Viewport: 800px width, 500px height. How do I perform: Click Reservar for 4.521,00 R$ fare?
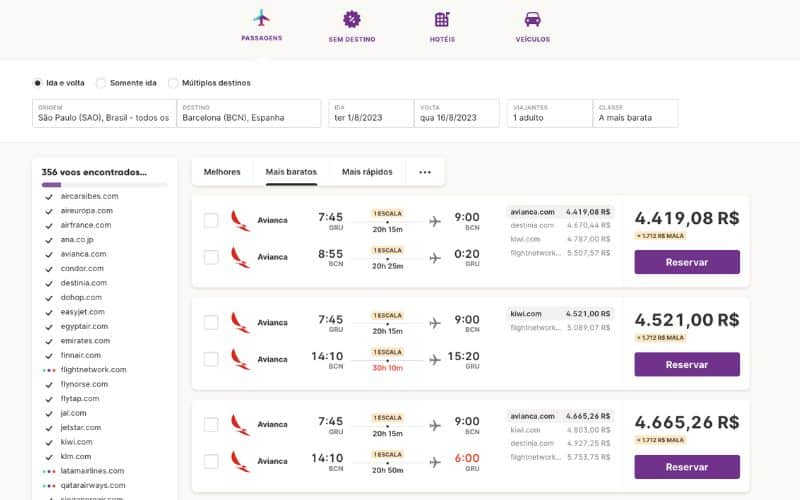coord(687,364)
